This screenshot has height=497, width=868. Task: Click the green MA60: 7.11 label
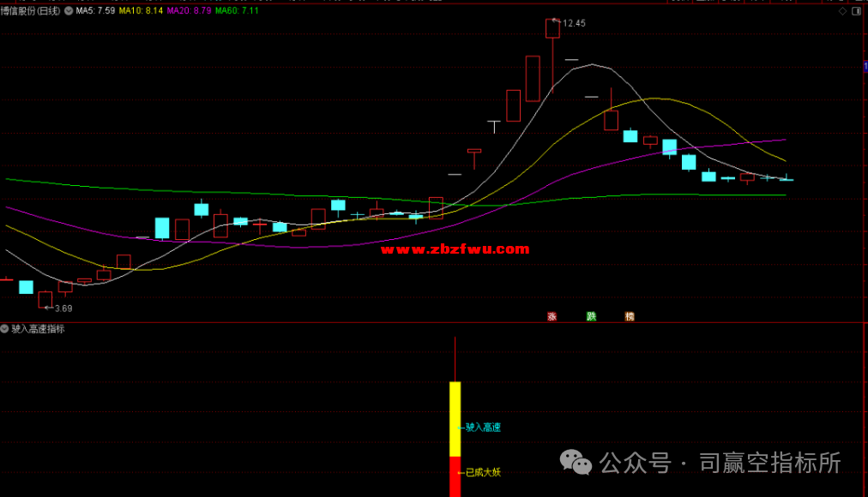[237, 10]
